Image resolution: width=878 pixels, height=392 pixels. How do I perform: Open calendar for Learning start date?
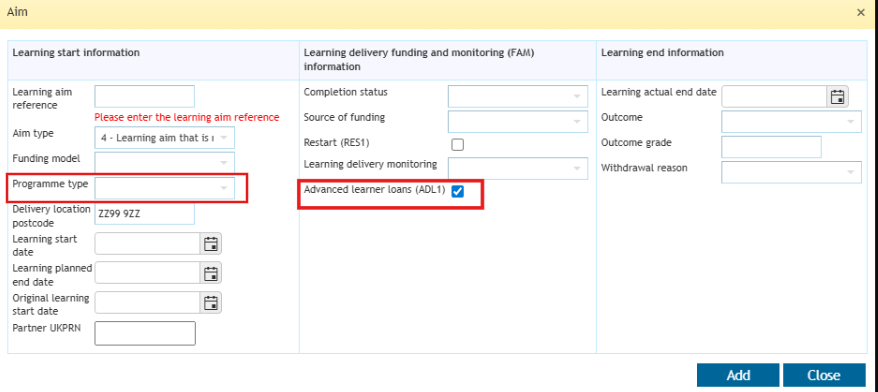pyautogui.click(x=211, y=244)
